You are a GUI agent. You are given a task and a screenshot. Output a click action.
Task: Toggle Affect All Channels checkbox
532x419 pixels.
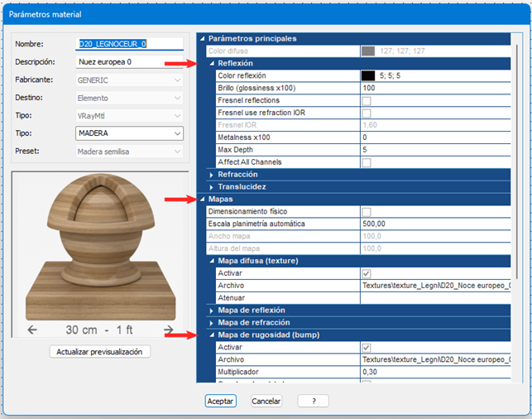[x=367, y=162]
